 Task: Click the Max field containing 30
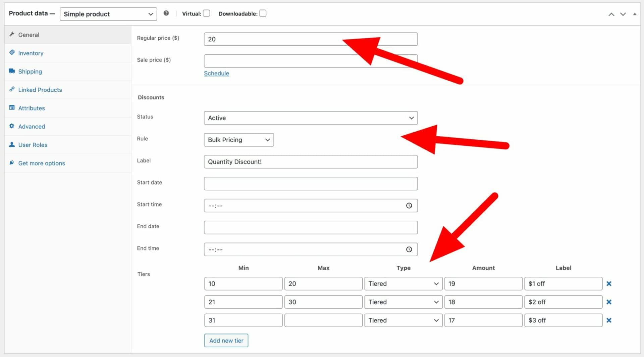pyautogui.click(x=323, y=302)
